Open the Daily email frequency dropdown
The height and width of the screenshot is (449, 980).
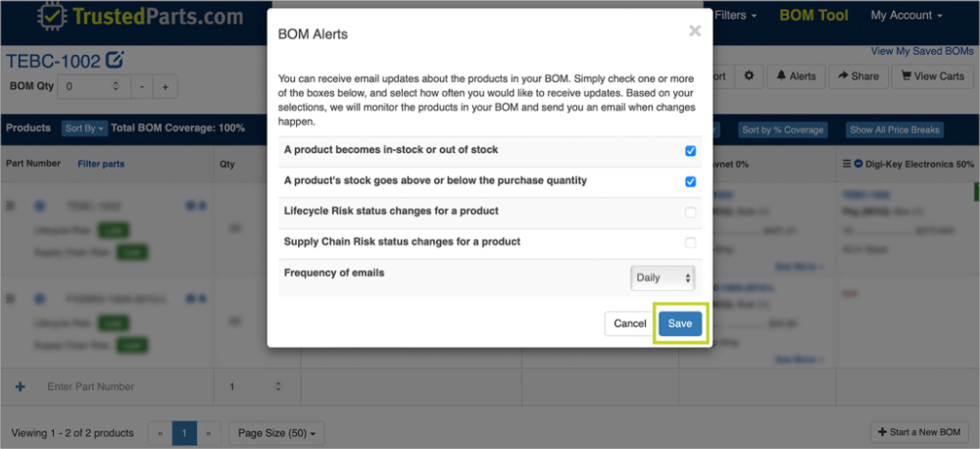pos(662,277)
